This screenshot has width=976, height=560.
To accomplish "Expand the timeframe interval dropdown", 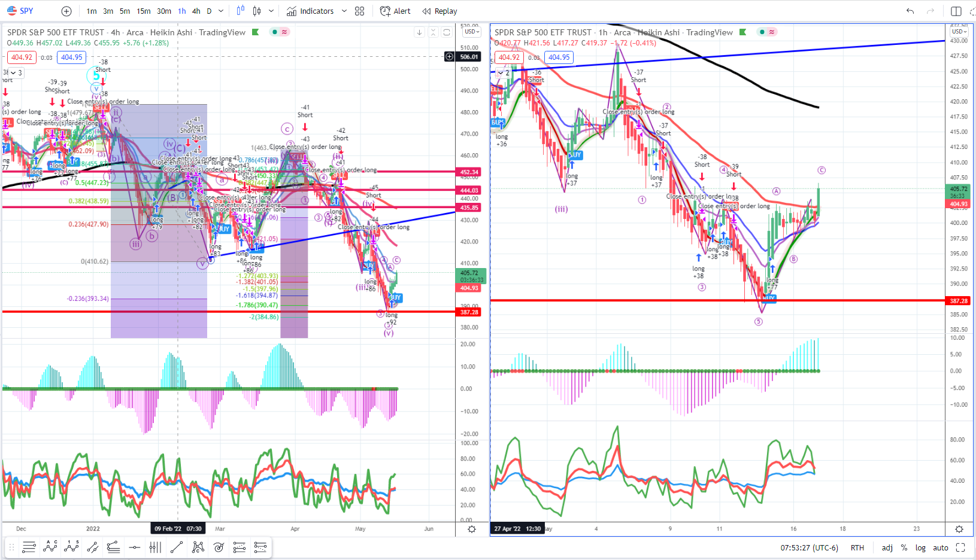I will pos(221,11).
